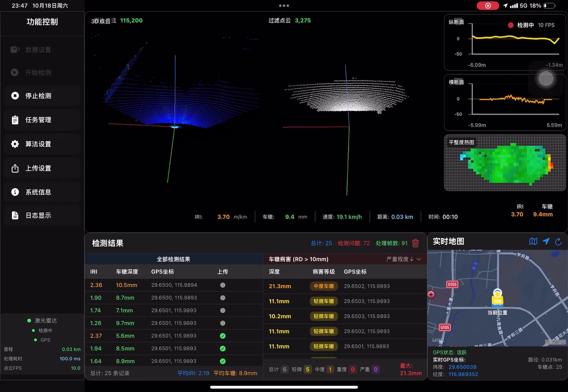
Task: Click the green upload check in the 1.64 row
Action: tap(223, 361)
